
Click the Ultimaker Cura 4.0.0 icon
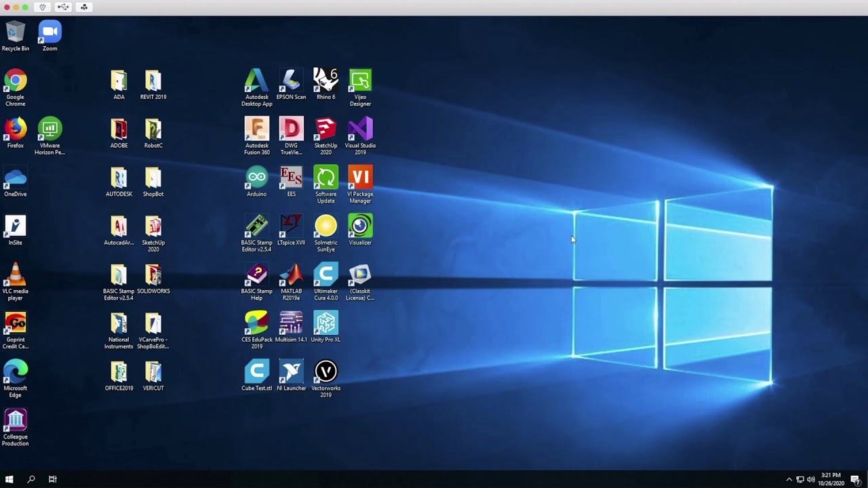point(325,275)
